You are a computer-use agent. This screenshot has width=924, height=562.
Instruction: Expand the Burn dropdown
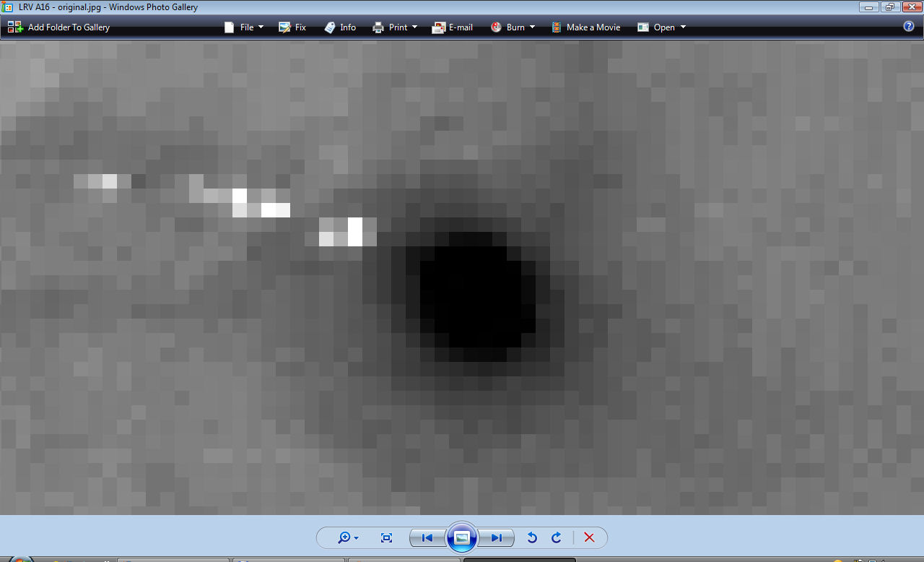click(x=513, y=27)
